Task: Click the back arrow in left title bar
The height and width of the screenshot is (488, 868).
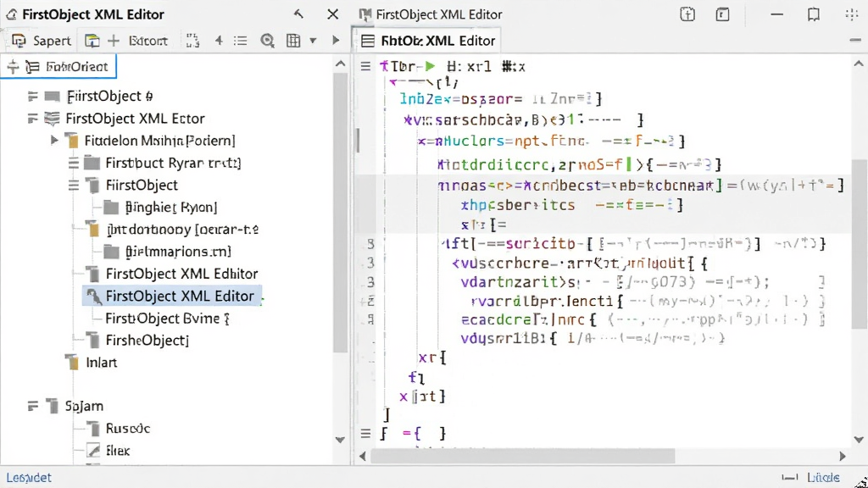Action: coord(298,14)
